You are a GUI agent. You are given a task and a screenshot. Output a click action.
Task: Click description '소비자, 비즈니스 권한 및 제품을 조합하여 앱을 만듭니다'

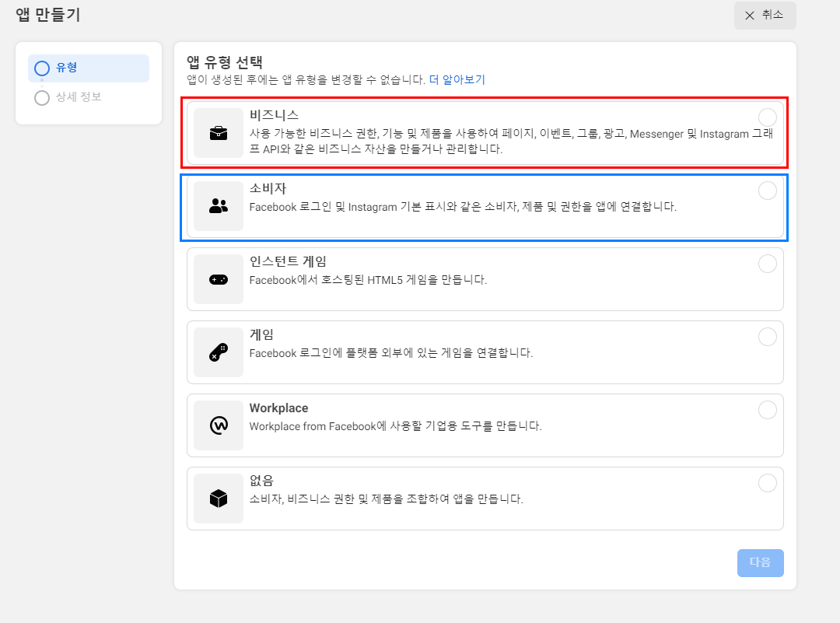click(x=387, y=499)
